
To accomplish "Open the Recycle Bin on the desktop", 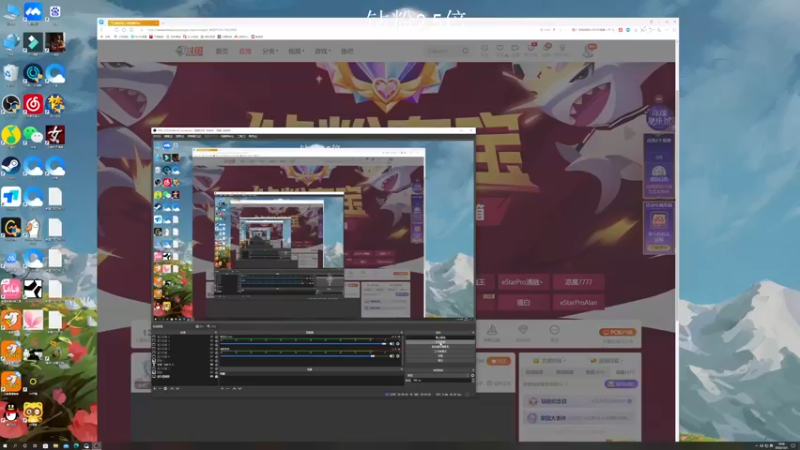I will click(11, 73).
